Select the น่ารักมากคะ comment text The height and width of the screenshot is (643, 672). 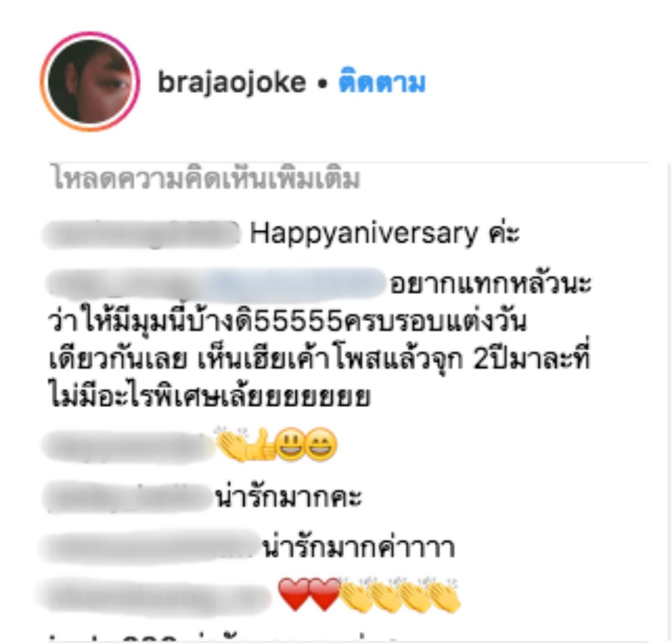coord(288,497)
